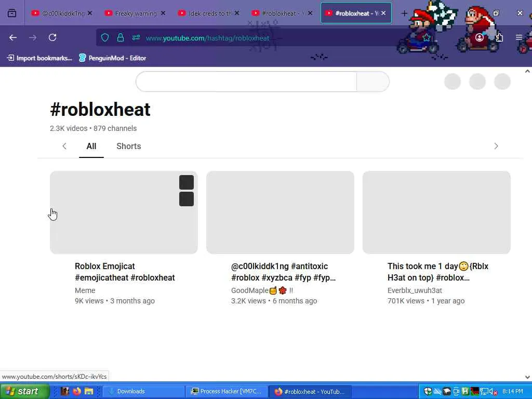Close the '@c00lkiddk1ng' tab
Viewport: 532px width, 399px height.
90,13
